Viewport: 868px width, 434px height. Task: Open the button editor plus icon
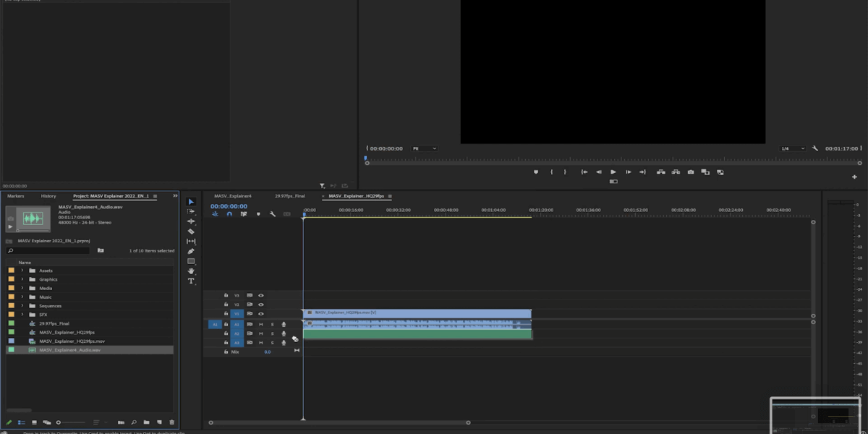pyautogui.click(x=854, y=176)
